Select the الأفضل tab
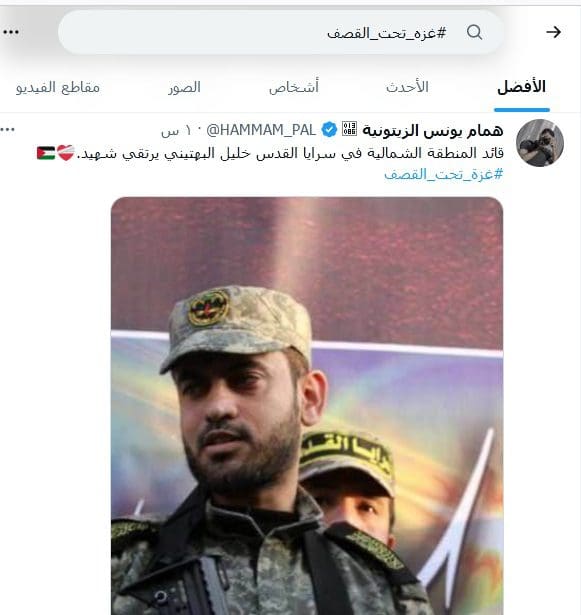This screenshot has width=581, height=615. coord(521,87)
